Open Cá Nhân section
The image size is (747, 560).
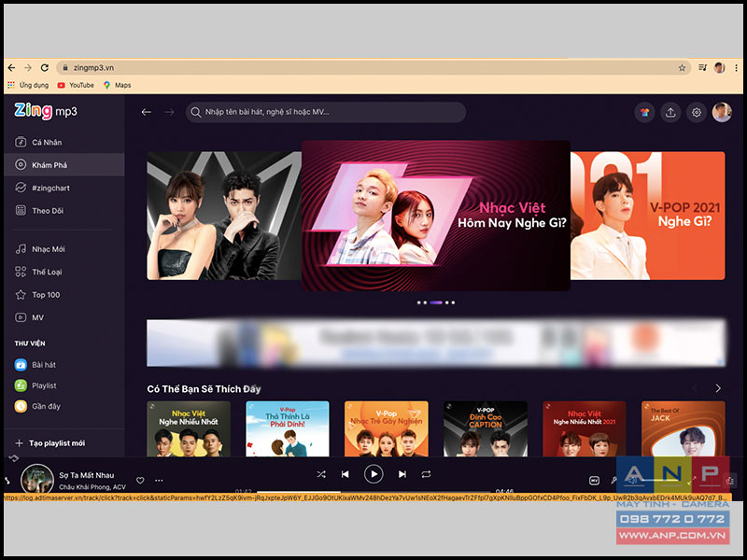coord(64,142)
